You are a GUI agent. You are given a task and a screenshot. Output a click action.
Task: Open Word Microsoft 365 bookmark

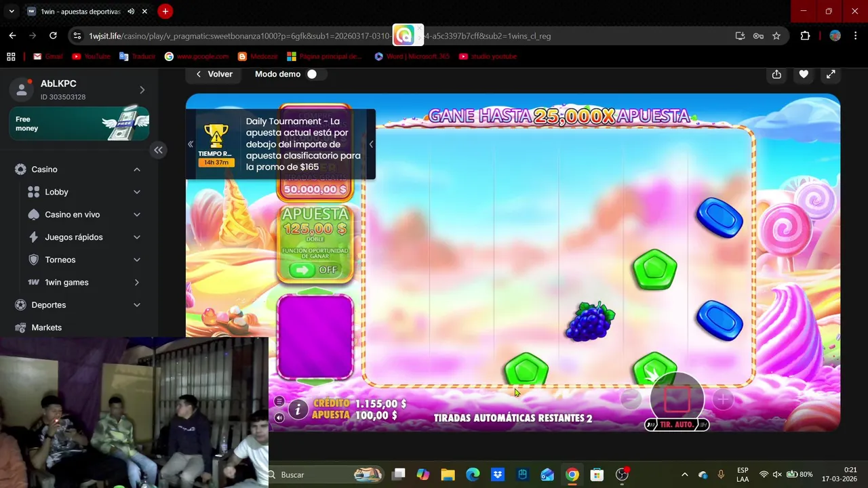412,56
